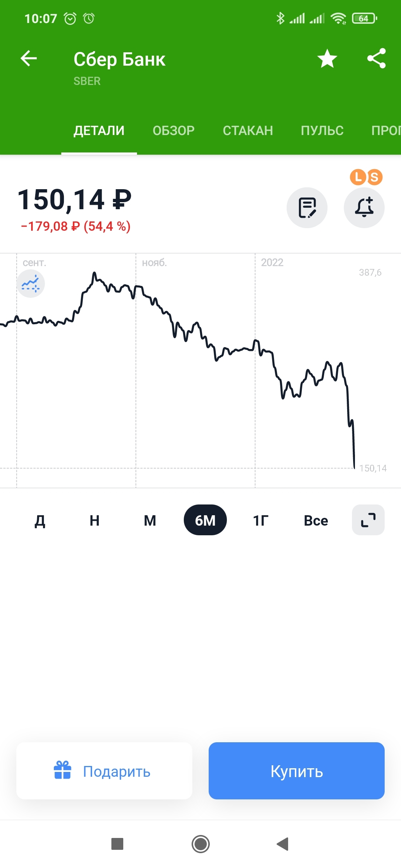The image size is (401, 868).
Task: Open the notes edit icon
Action: click(307, 208)
